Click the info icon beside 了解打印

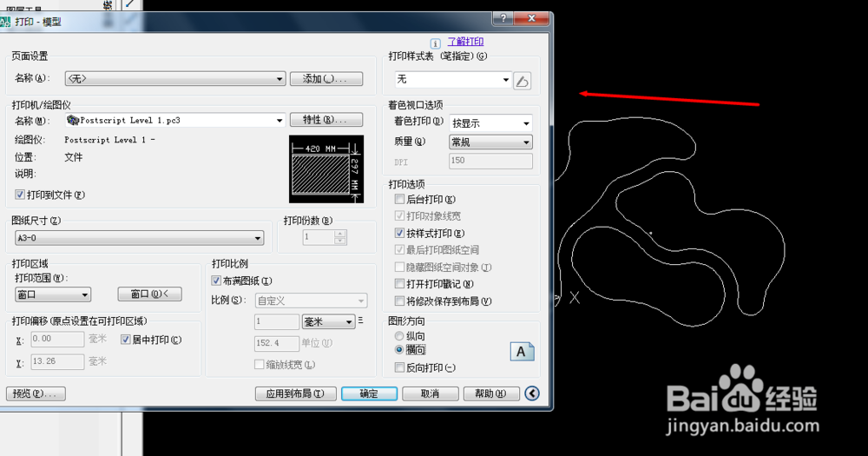435,43
